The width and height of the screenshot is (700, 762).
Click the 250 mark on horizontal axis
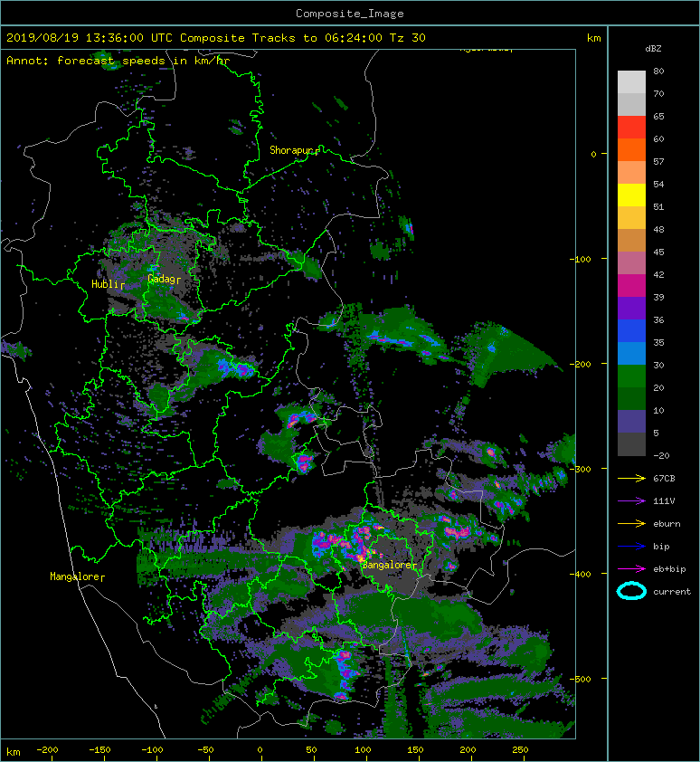[x=520, y=750]
